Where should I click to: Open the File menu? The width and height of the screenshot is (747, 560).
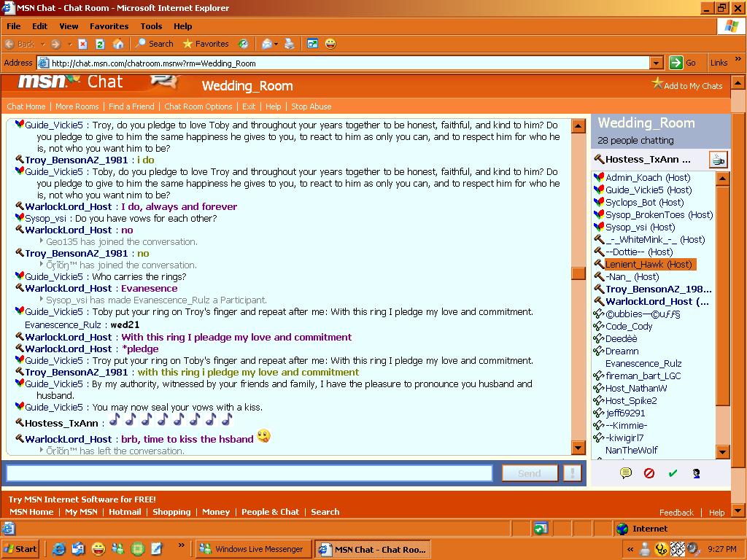[x=13, y=26]
